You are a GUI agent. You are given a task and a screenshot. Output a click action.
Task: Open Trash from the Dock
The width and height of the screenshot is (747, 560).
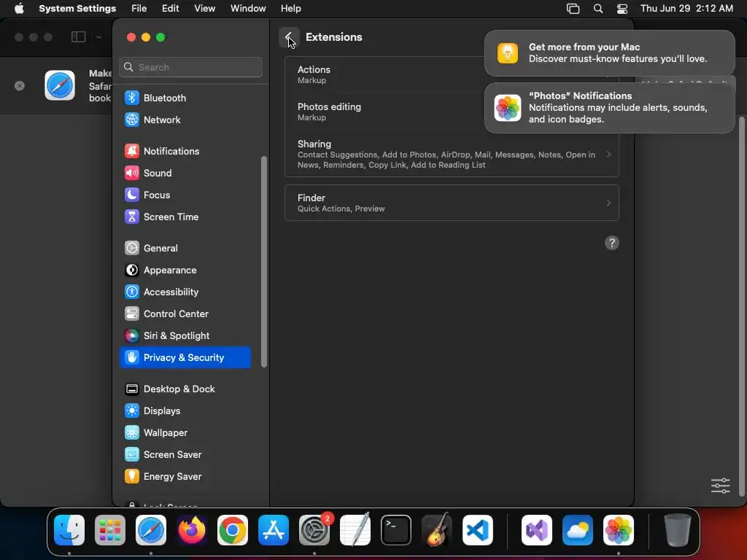pos(678,530)
